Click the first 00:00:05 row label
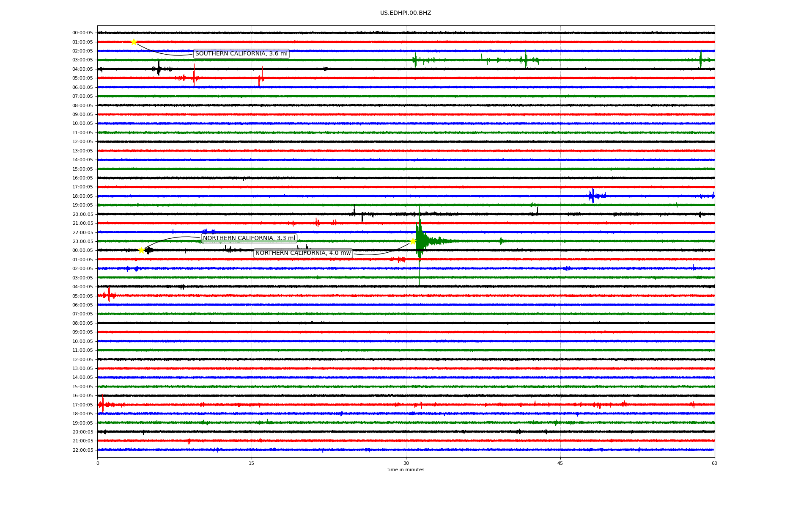The width and height of the screenshot is (812, 508). [x=82, y=33]
